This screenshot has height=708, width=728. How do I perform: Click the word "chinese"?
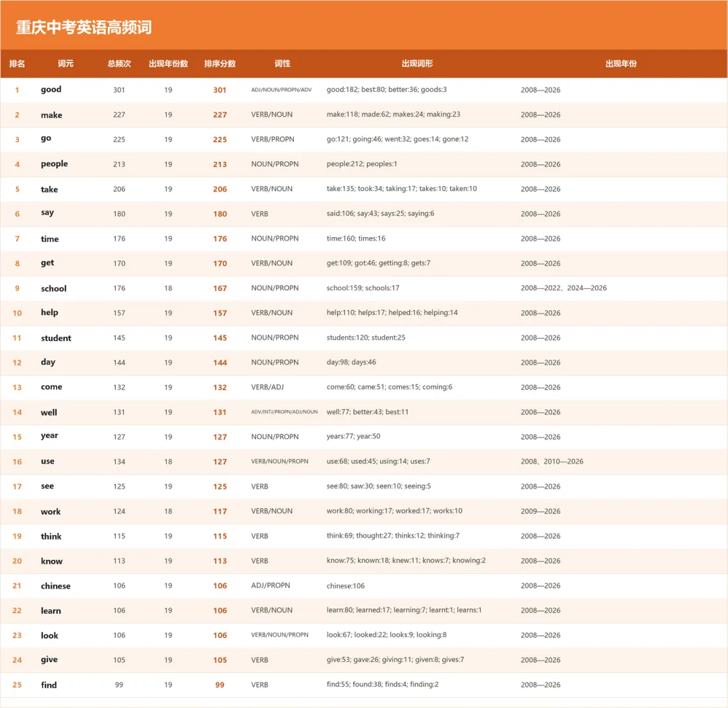pos(56,585)
